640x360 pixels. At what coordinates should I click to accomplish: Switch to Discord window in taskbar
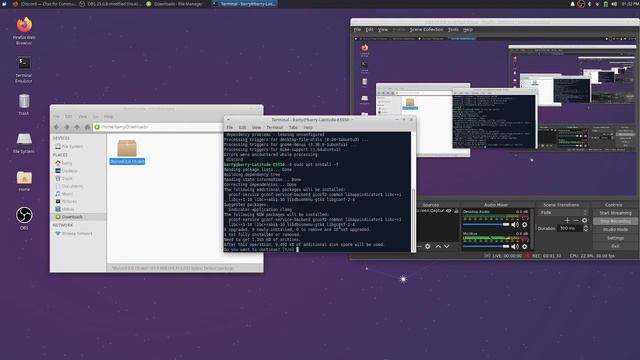pyautogui.click(x=44, y=4)
